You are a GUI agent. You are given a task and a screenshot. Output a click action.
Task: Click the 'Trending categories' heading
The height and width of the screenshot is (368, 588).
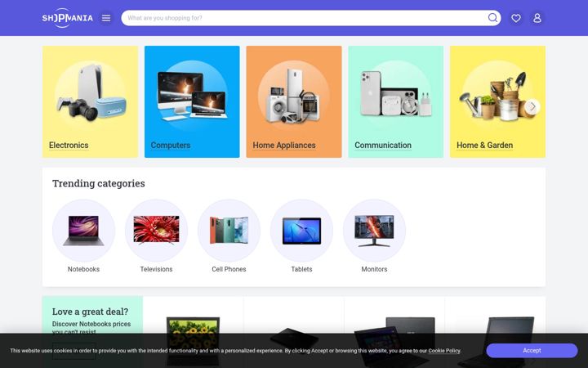coord(99,183)
